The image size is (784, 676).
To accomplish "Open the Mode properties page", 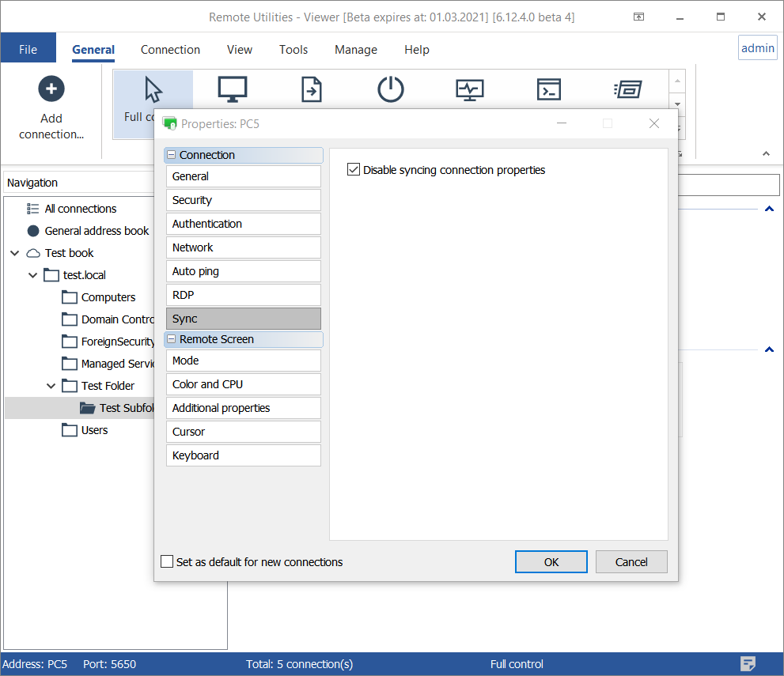I will click(244, 361).
